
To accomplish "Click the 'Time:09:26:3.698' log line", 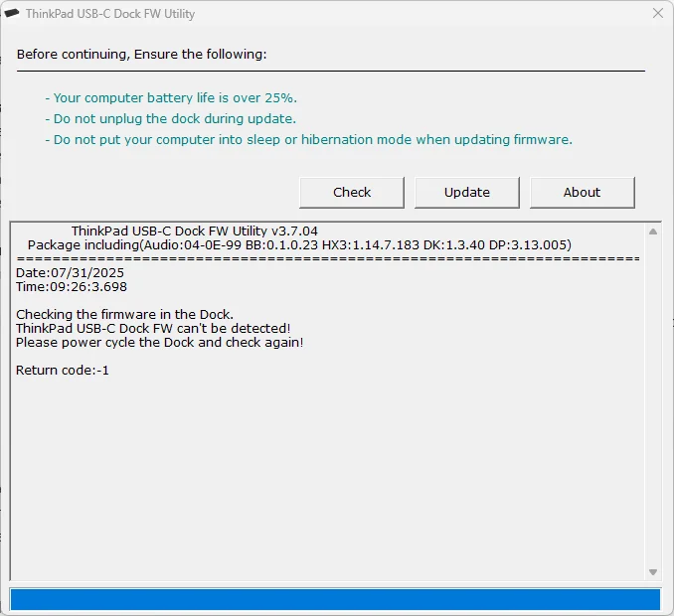I will tap(72, 287).
